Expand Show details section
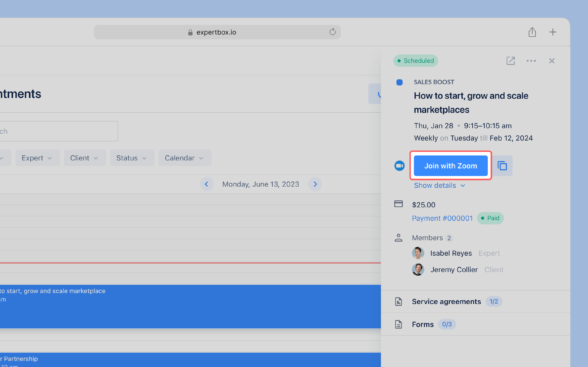This screenshot has width=588, height=367. (439, 185)
